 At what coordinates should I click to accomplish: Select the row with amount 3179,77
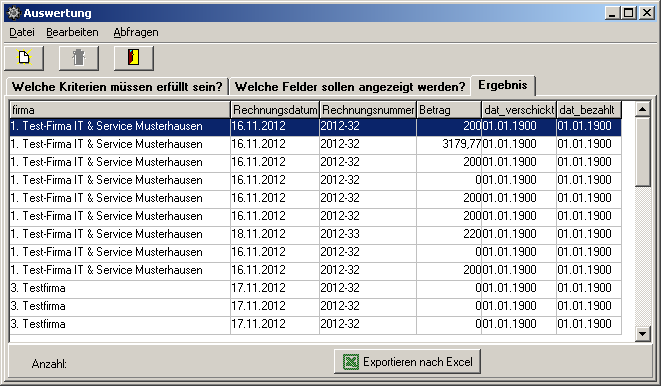315,144
